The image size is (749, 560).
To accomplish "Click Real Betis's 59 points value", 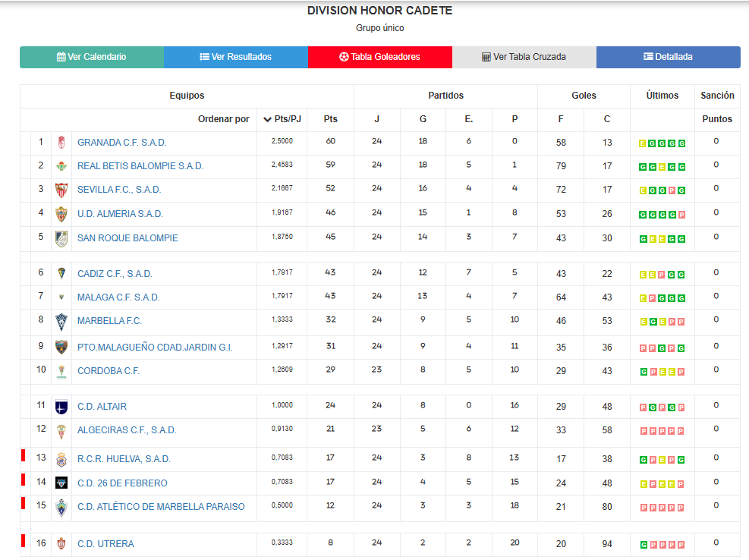I will click(x=331, y=165).
